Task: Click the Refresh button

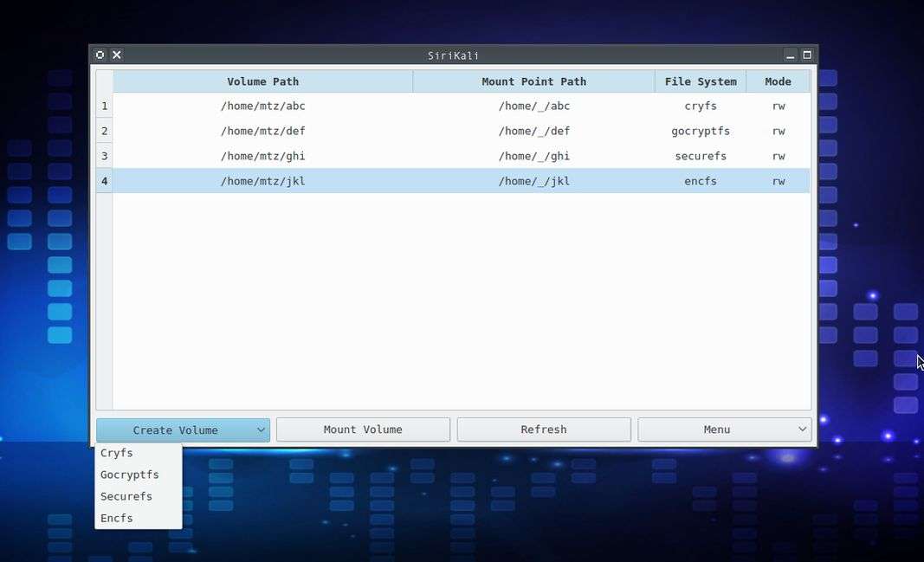Action: (x=543, y=430)
